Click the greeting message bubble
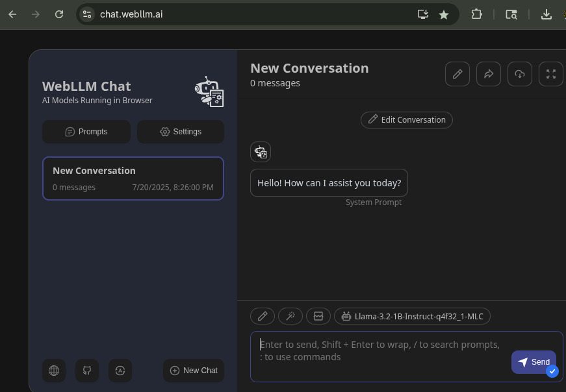The width and height of the screenshot is (566, 392). click(329, 183)
